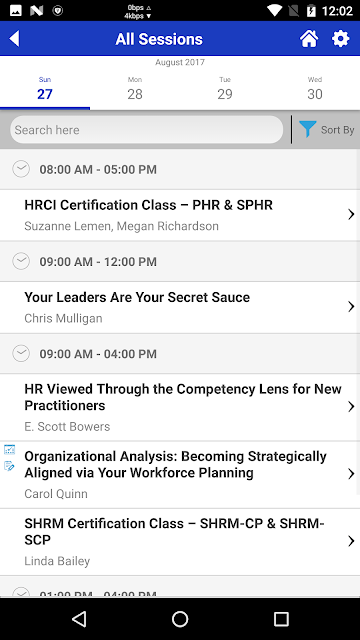Open the home screen via house icon
The height and width of the screenshot is (640, 360).
point(309,39)
